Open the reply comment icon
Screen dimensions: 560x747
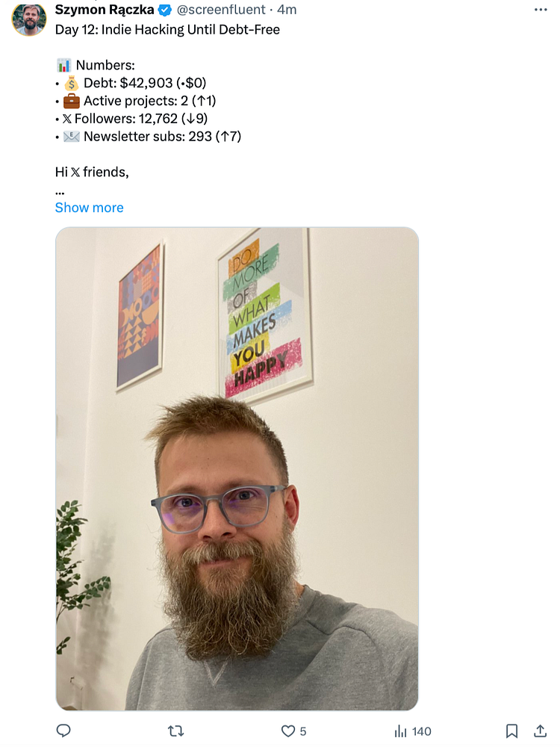(x=63, y=731)
